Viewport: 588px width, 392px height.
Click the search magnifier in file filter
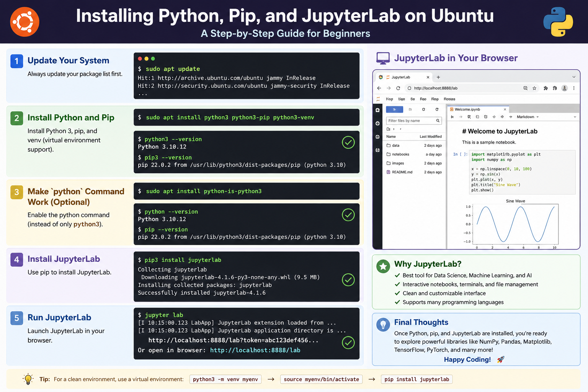[438, 121]
